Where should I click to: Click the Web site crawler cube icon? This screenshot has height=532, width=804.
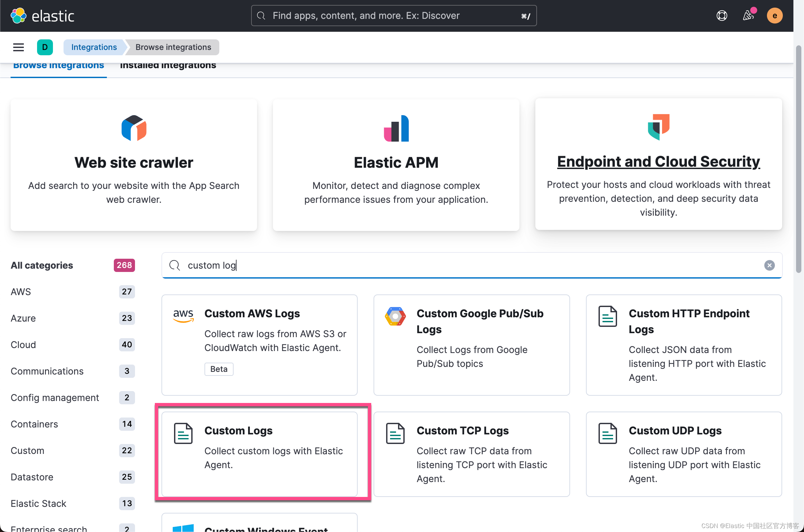[134, 128]
